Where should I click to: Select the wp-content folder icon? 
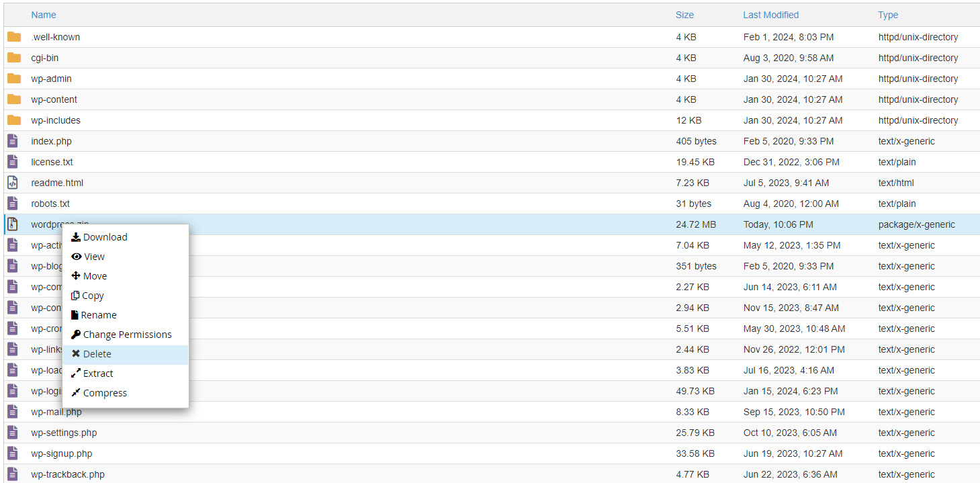(x=13, y=99)
